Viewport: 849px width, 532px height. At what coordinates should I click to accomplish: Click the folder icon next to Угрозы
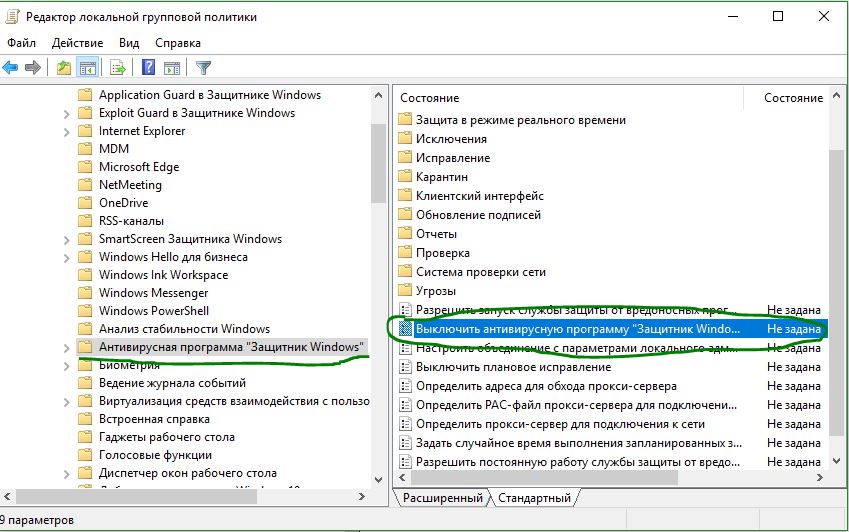[x=405, y=291]
